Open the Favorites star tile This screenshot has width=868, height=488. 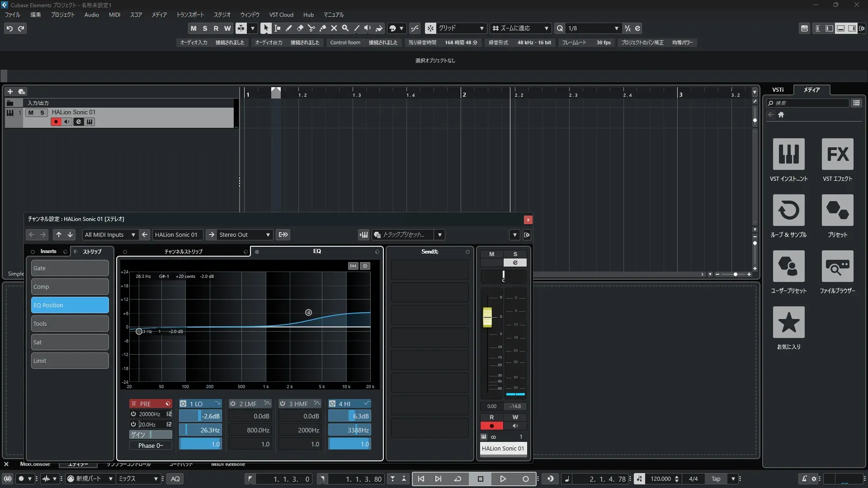click(x=788, y=322)
